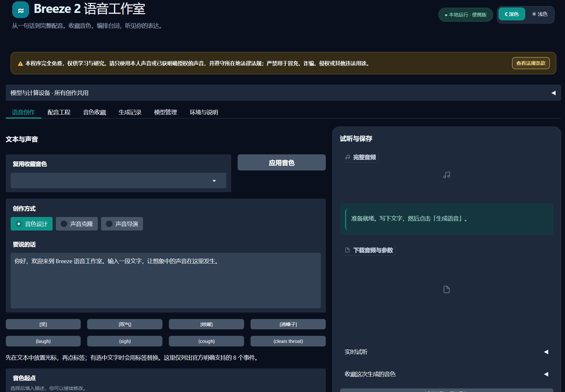Screen dimensions: 565x392
Task: Open the 复用收藏音色 dropdown
Action: [x=118, y=181]
